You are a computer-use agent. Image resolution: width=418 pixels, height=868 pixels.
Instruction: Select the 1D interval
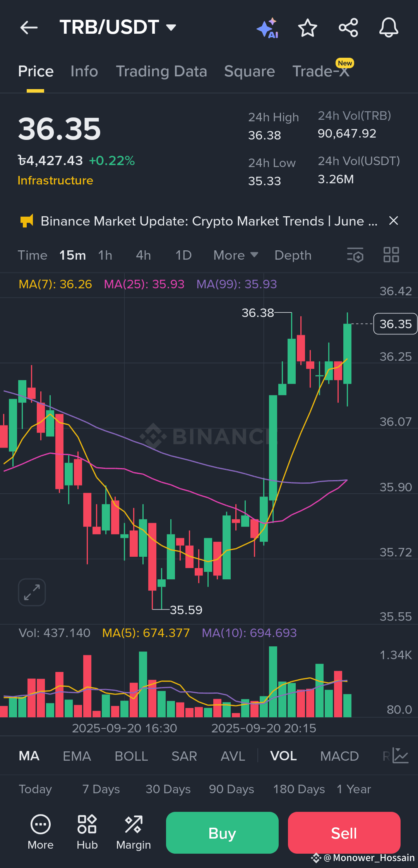tap(183, 255)
